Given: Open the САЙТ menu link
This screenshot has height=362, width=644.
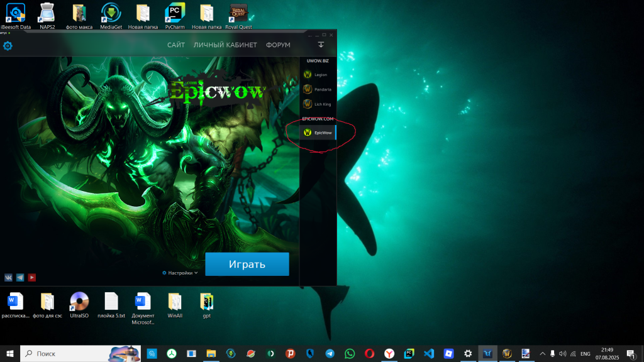Looking at the screenshot, I should click(176, 45).
